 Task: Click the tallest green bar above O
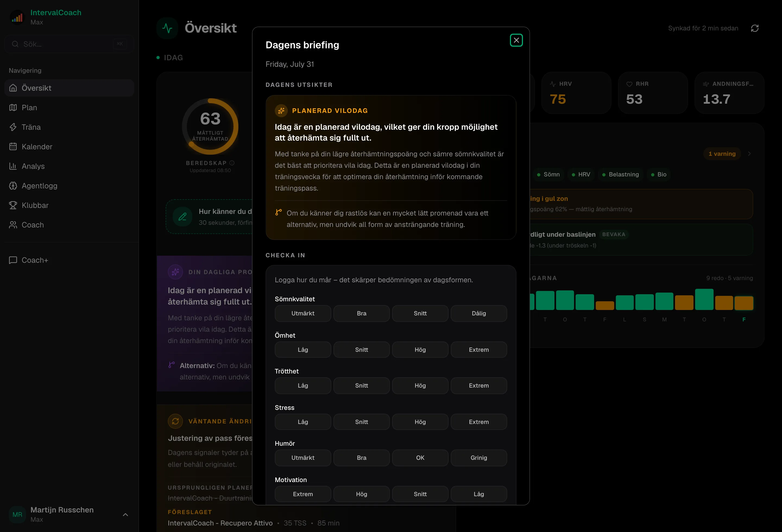pyautogui.click(x=704, y=299)
